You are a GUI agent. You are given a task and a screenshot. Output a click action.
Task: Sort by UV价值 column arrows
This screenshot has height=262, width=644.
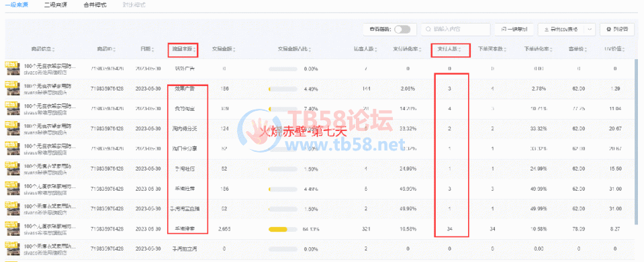624,50
